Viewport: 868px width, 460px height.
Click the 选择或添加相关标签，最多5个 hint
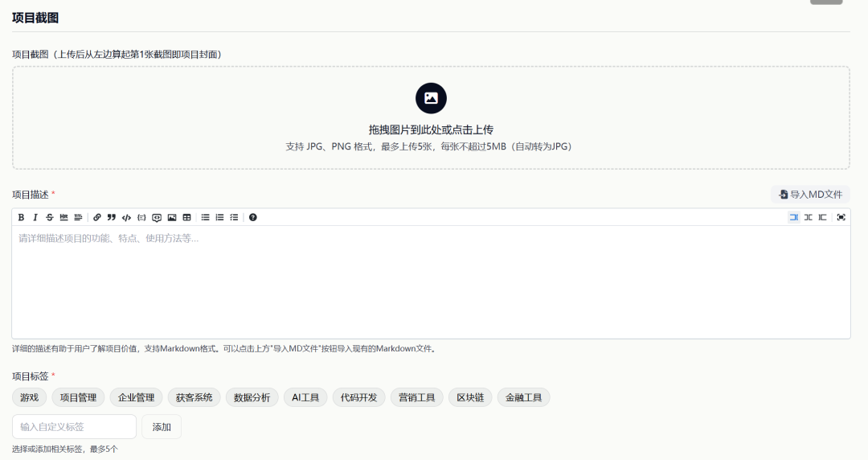coord(65,449)
